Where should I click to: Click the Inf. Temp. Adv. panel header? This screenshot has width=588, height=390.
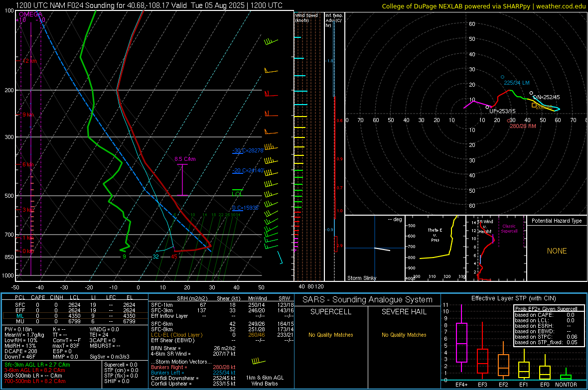coord(334,20)
